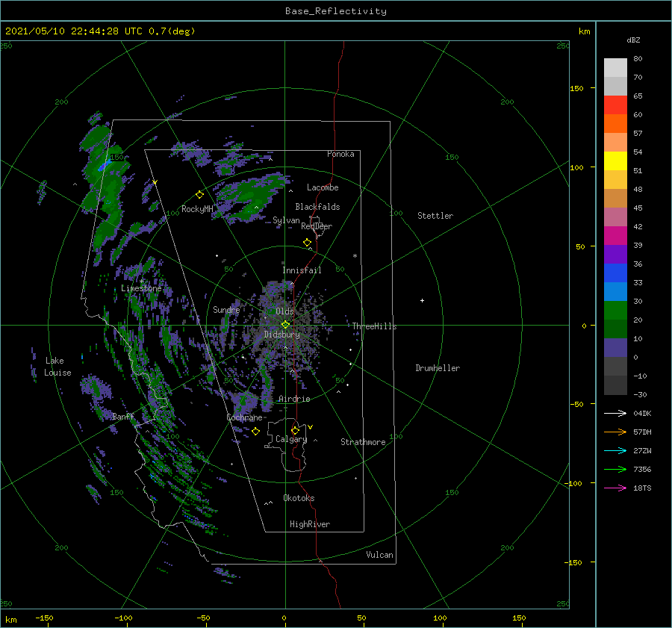Pick the purple swatch below 39 dBZ
The width and height of the screenshot is (672, 628).
coord(615,254)
